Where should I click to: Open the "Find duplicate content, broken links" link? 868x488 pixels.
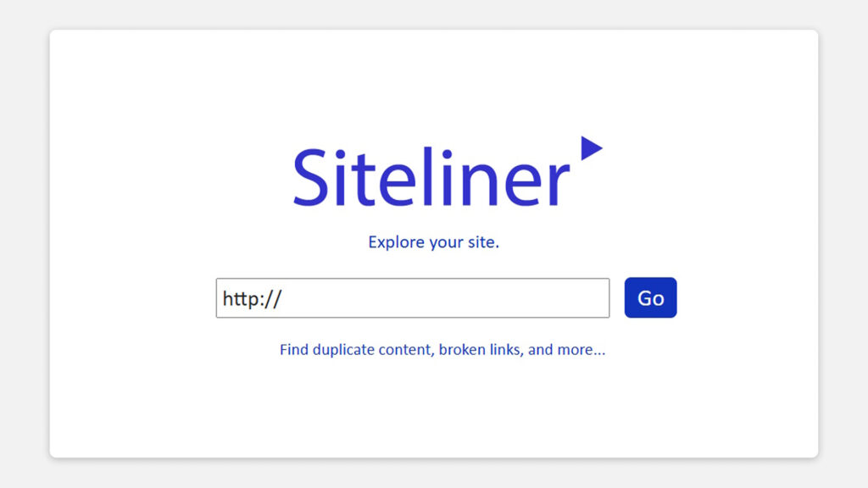pyautogui.click(x=442, y=349)
